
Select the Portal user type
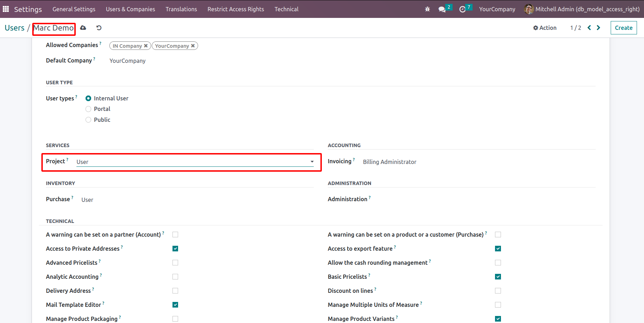click(88, 109)
